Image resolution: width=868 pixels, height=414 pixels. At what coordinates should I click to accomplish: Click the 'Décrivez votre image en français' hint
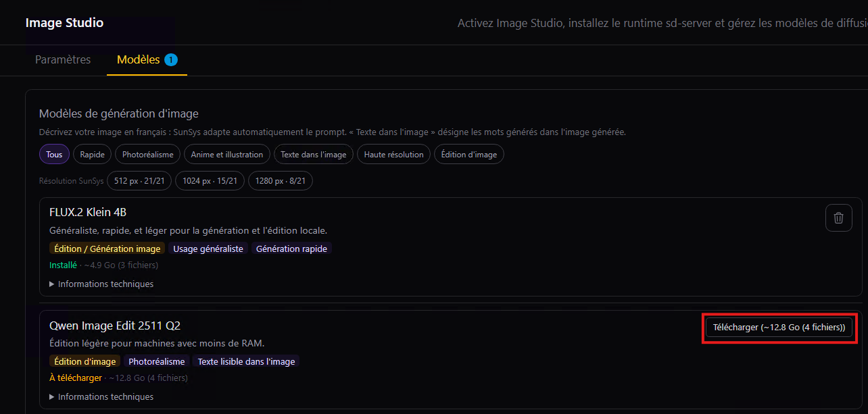pos(333,132)
